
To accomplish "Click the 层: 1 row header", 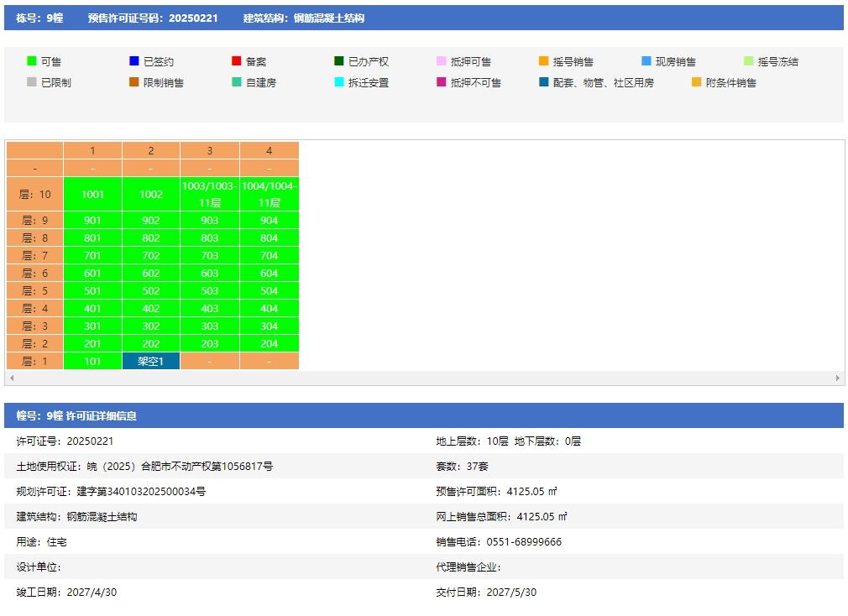I will (34, 362).
